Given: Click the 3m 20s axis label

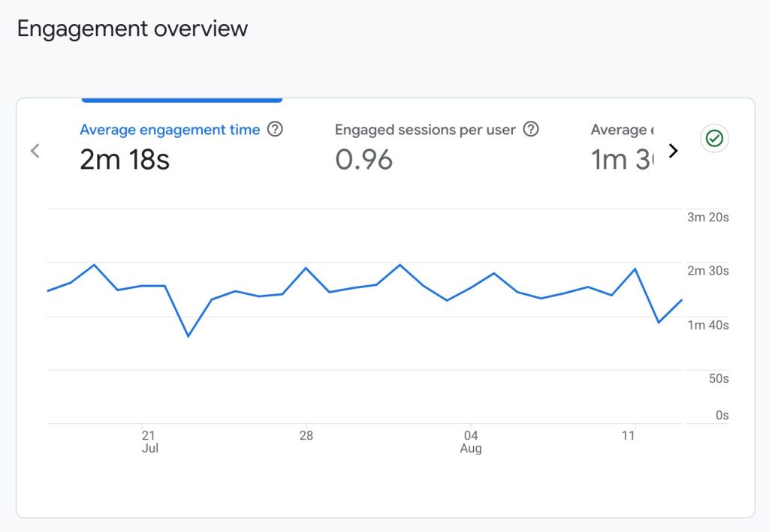Looking at the screenshot, I should tap(708, 218).
